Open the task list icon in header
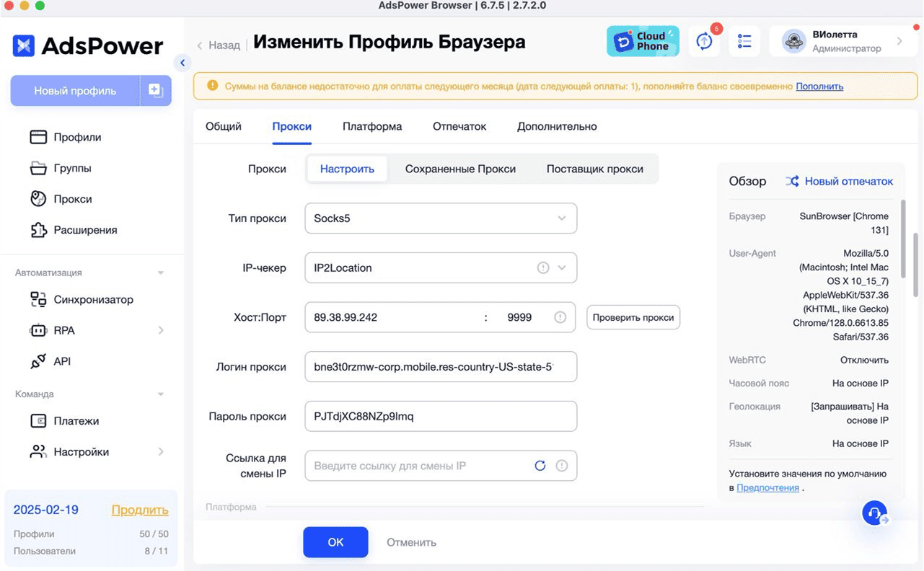924x571 pixels. [x=744, y=41]
